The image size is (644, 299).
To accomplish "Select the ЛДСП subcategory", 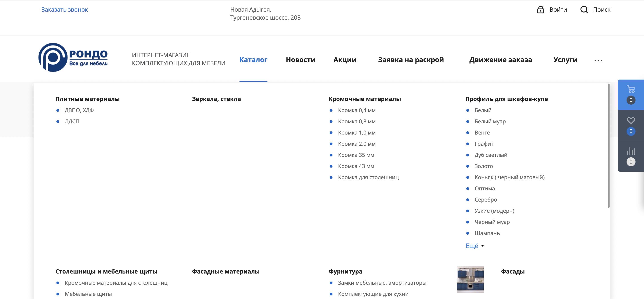I will point(72,121).
